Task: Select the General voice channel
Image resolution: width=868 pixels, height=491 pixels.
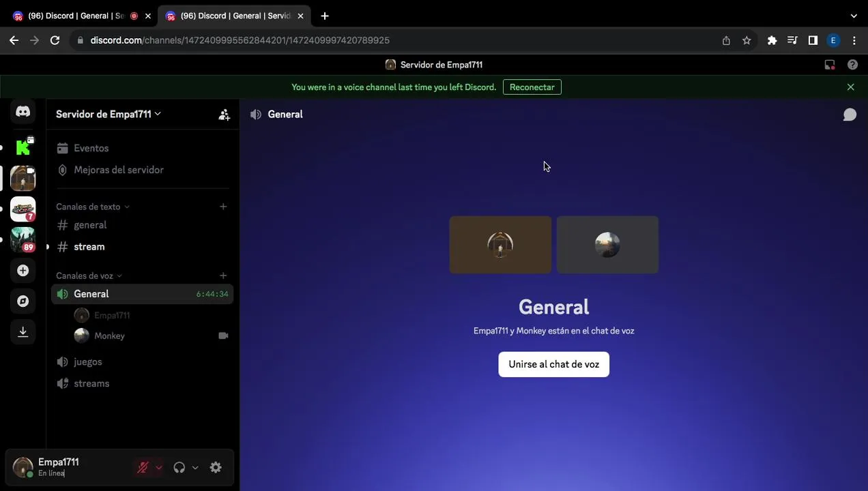Action: coord(142,294)
